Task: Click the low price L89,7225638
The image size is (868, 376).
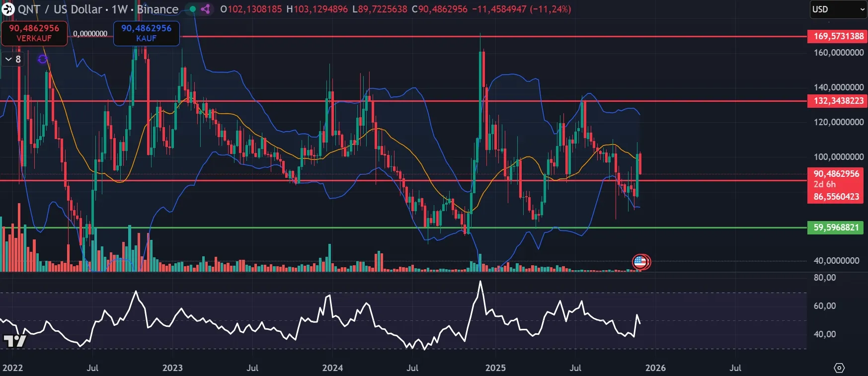Action: (380, 9)
